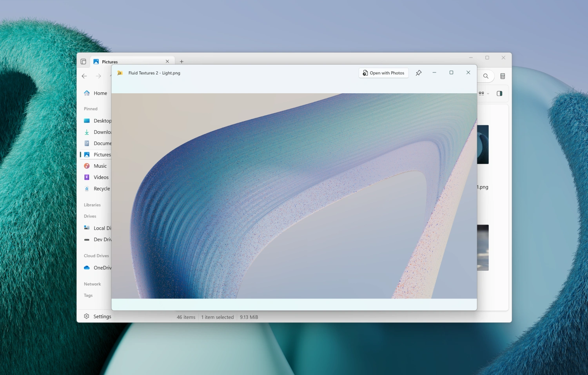This screenshot has height=375, width=588.
Task: Close the Pictures tab
Action: click(167, 62)
